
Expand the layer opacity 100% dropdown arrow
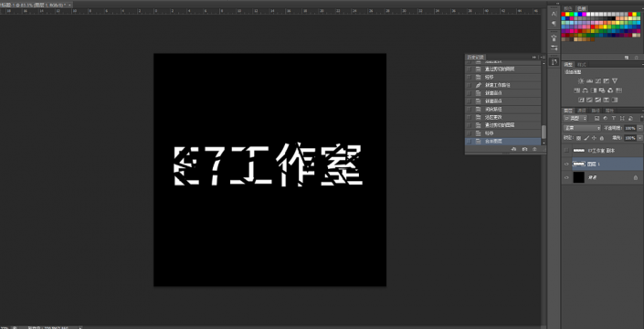tap(640, 128)
